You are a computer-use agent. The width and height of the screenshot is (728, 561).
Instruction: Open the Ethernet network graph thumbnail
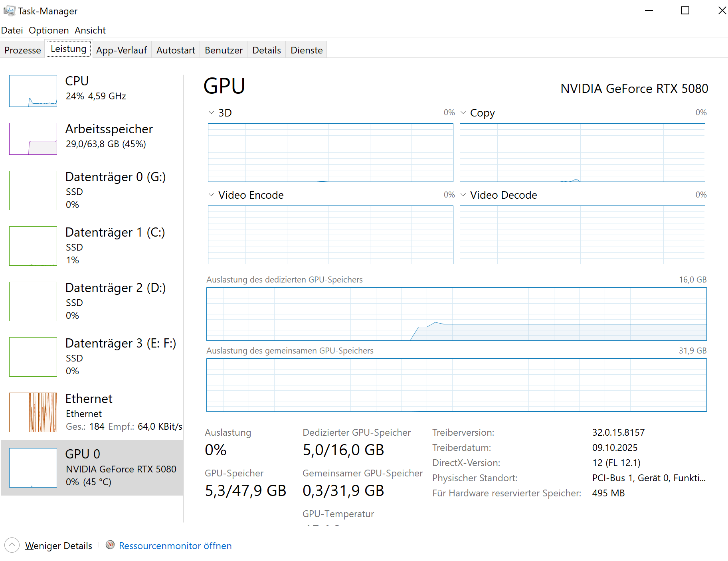[x=33, y=412]
